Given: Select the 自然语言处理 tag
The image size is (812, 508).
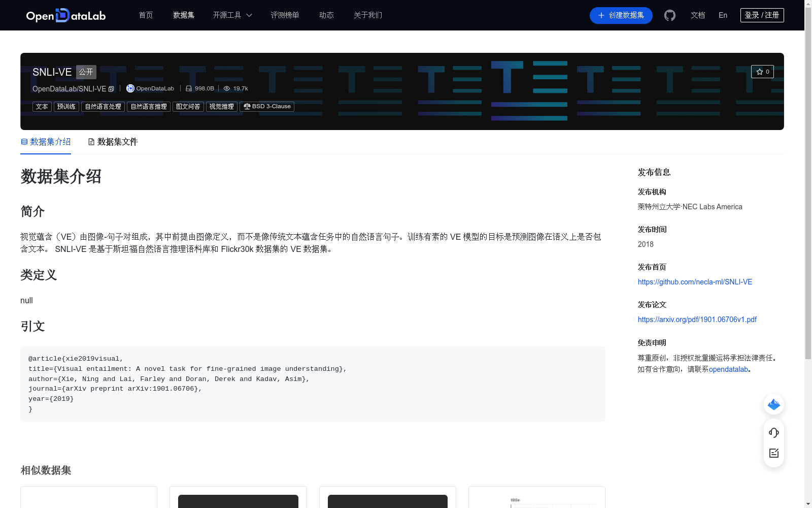Looking at the screenshot, I should pyautogui.click(x=103, y=107).
